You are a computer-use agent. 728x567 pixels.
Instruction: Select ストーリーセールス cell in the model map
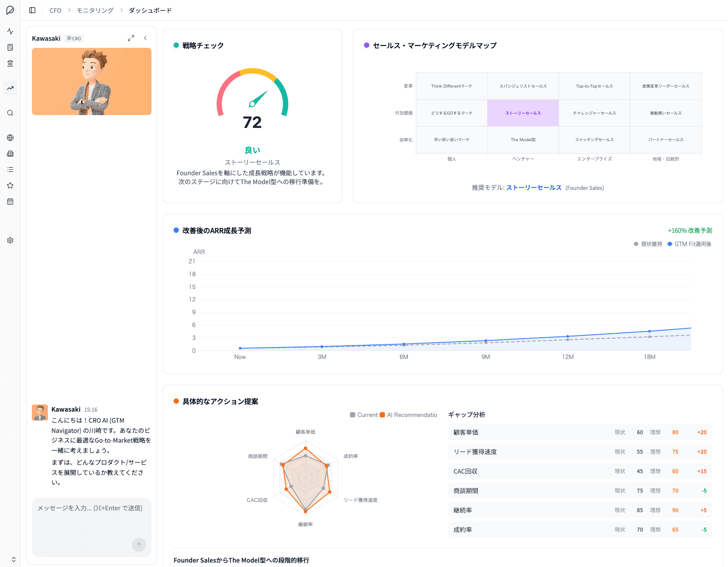point(523,113)
